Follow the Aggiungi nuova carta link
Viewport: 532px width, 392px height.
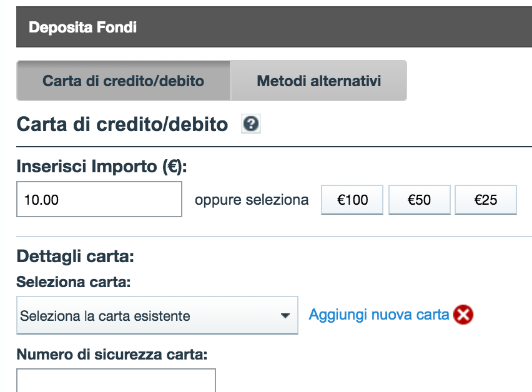point(379,315)
